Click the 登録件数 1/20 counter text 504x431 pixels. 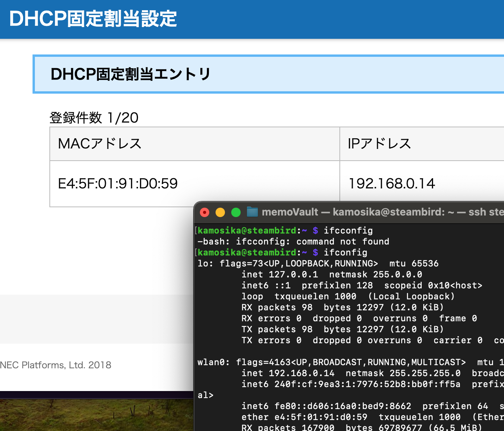point(93,118)
